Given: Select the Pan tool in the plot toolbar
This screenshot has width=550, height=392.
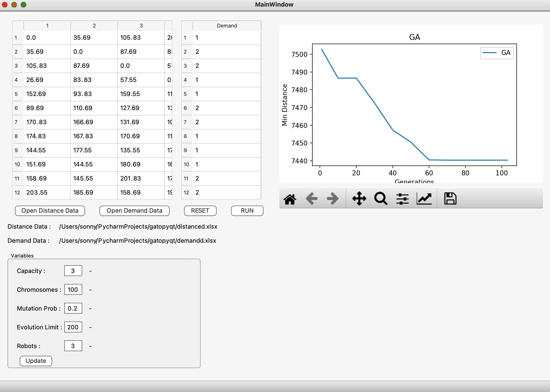Looking at the screenshot, I should tap(360, 198).
